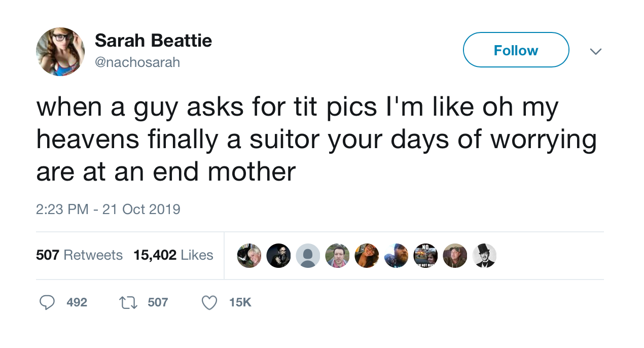Open the tweet options chevron menu
Viewport: 644px width, 348px height.
tap(596, 51)
